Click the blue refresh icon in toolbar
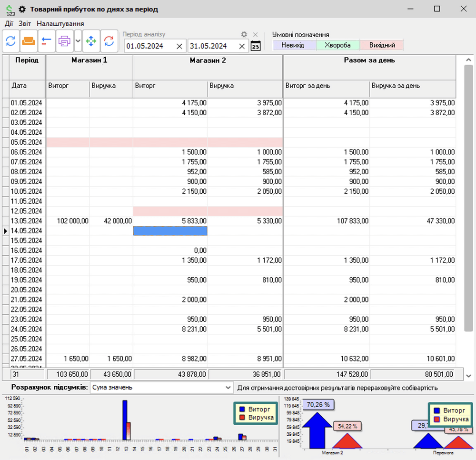Screen dimensions: 476x460 coord(10,41)
